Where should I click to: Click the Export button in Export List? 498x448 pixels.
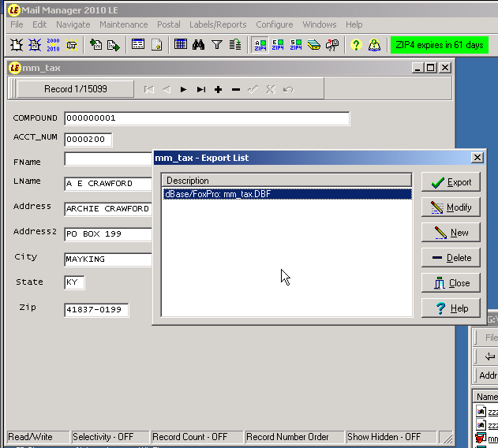[x=451, y=182]
